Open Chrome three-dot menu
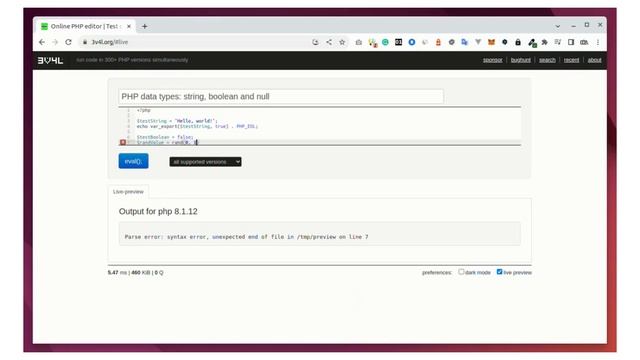The height and width of the screenshot is (360, 640). tap(598, 42)
